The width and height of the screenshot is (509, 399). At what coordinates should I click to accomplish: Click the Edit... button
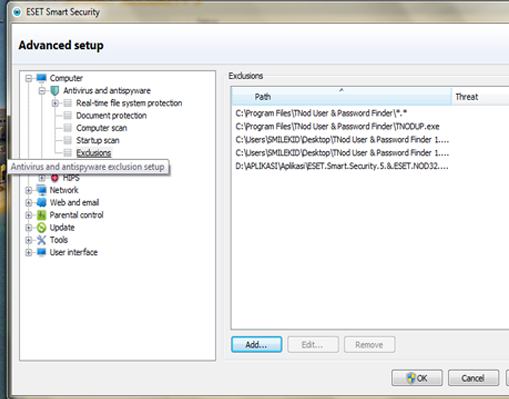click(313, 345)
